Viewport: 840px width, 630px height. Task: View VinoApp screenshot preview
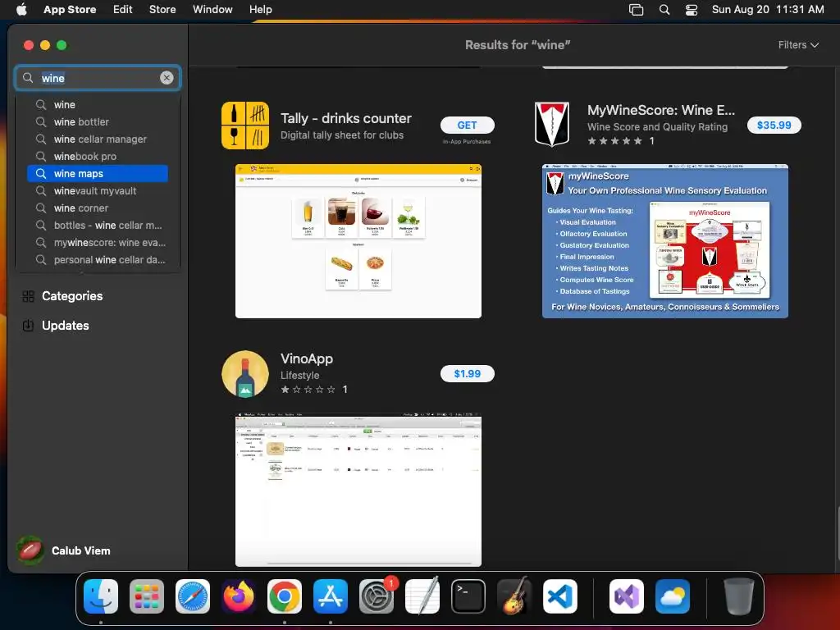click(358, 489)
